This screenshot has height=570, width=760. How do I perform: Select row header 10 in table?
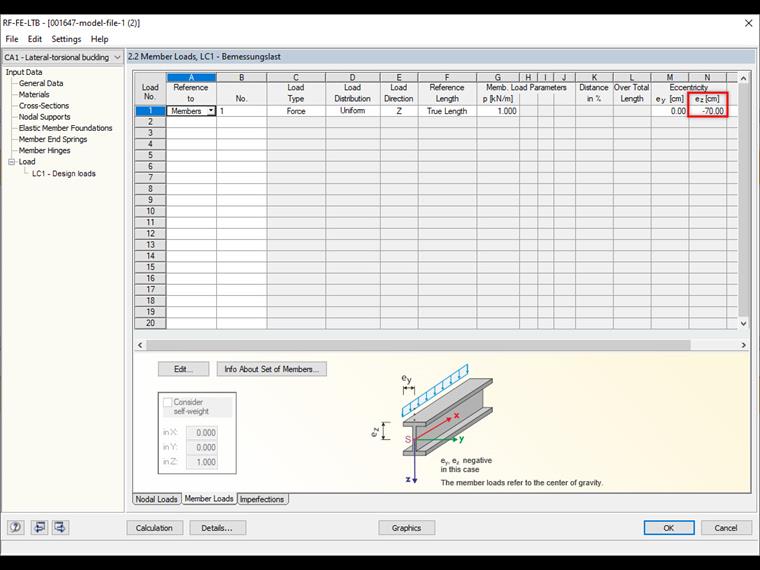(x=150, y=211)
